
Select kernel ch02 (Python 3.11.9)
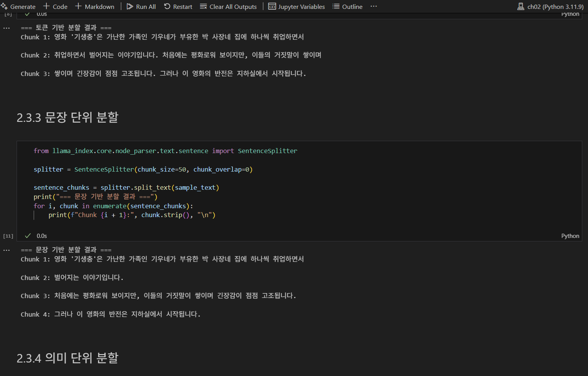pyautogui.click(x=551, y=7)
